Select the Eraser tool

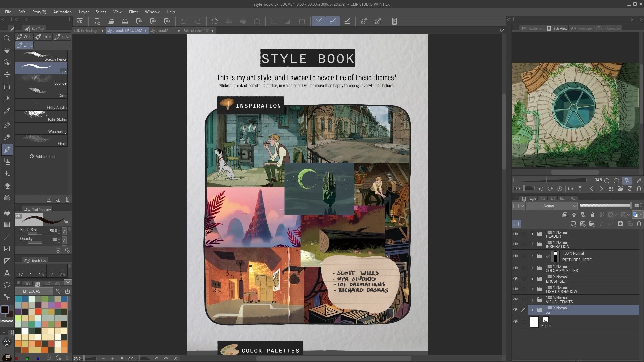tap(7, 186)
